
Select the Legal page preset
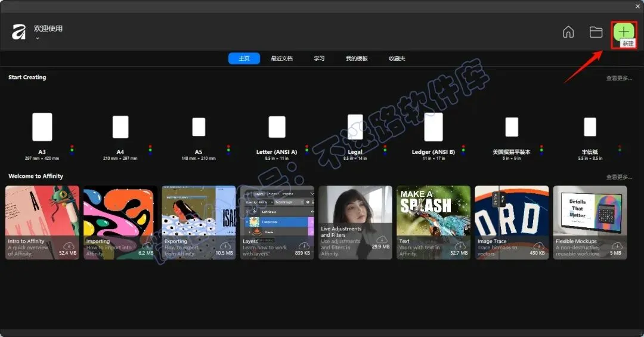click(355, 126)
